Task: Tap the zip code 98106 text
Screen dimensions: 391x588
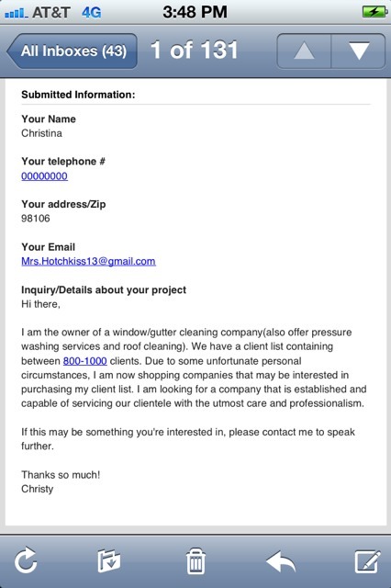Action: tap(36, 219)
